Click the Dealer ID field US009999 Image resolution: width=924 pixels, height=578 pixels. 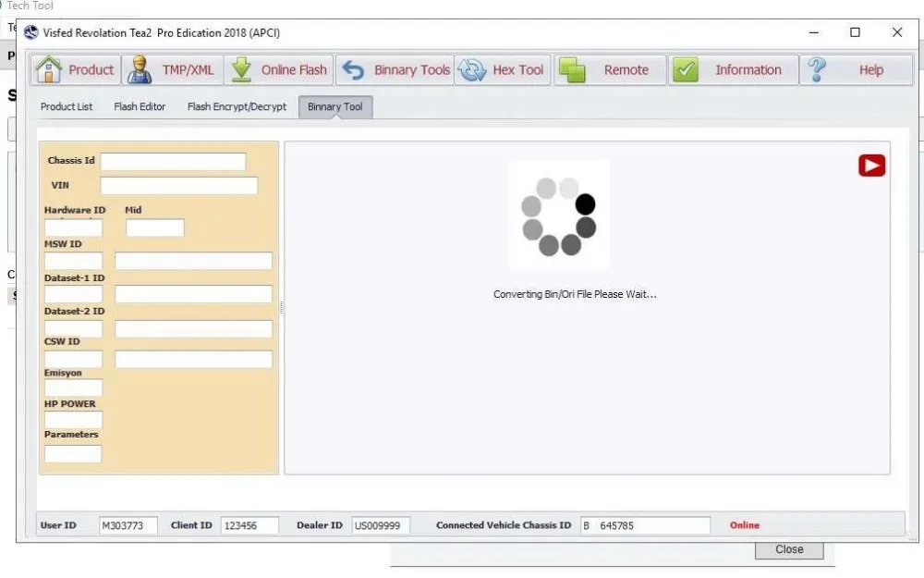click(x=381, y=525)
